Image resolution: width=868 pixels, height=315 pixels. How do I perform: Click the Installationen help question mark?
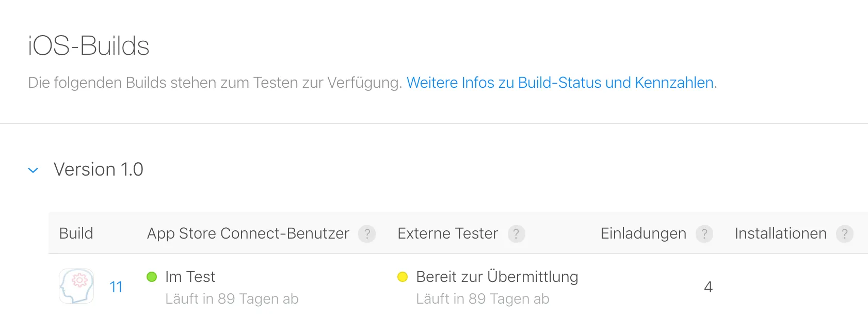pyautogui.click(x=844, y=234)
